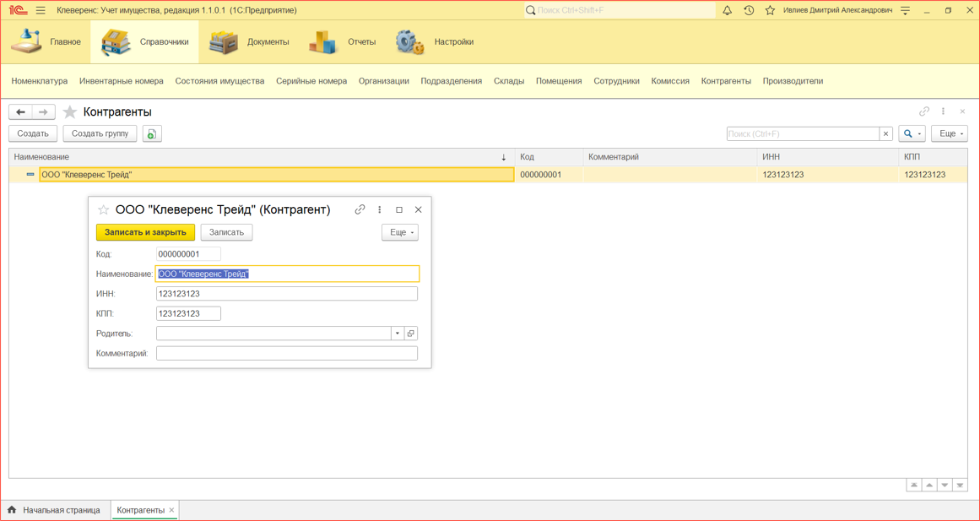Expand the Родитель dropdown arrow
The width and height of the screenshot is (980, 521).
[x=398, y=334]
